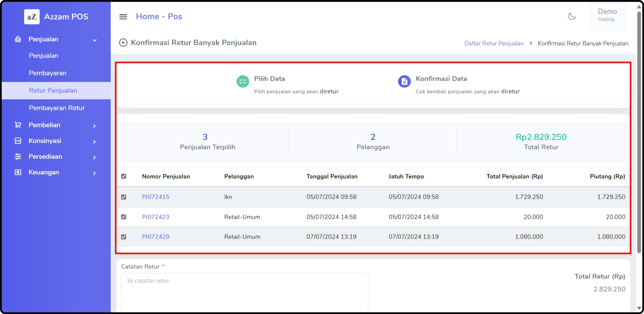Toggle the select-all header checkbox
Screen dimensions: 644x314
pos(123,176)
